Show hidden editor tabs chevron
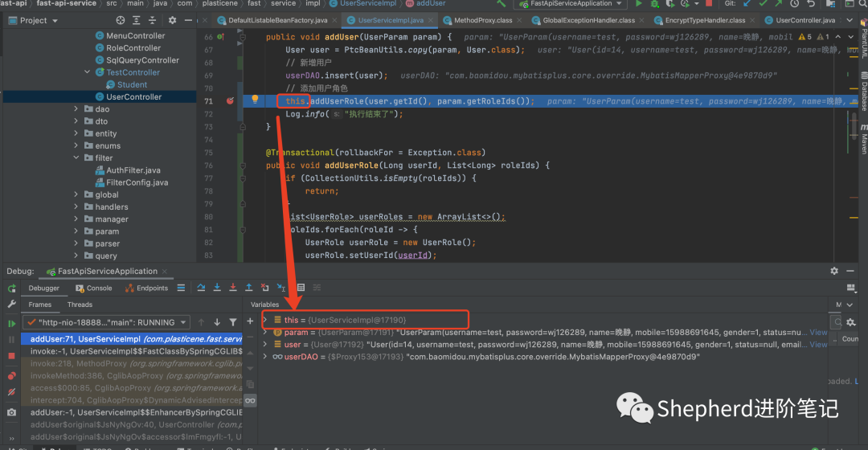This screenshot has height=450, width=868. point(850,20)
